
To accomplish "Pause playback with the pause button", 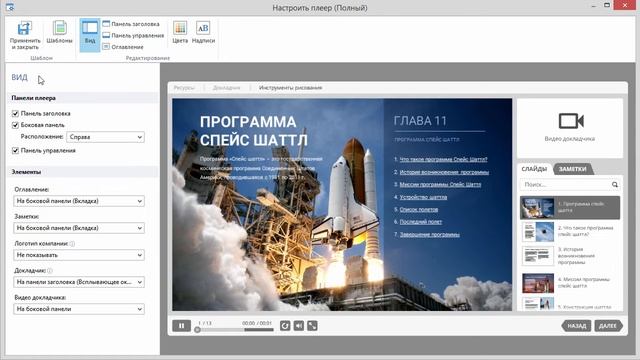I will [x=182, y=326].
